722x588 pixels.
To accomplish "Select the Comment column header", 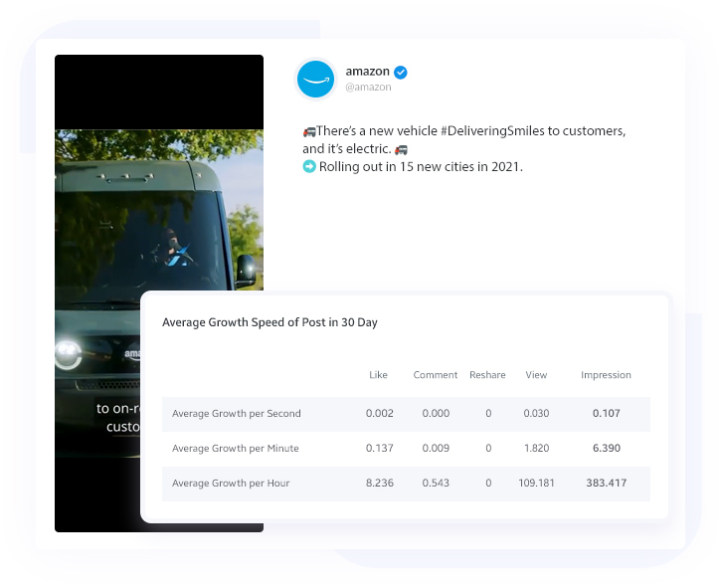I will 436,375.
